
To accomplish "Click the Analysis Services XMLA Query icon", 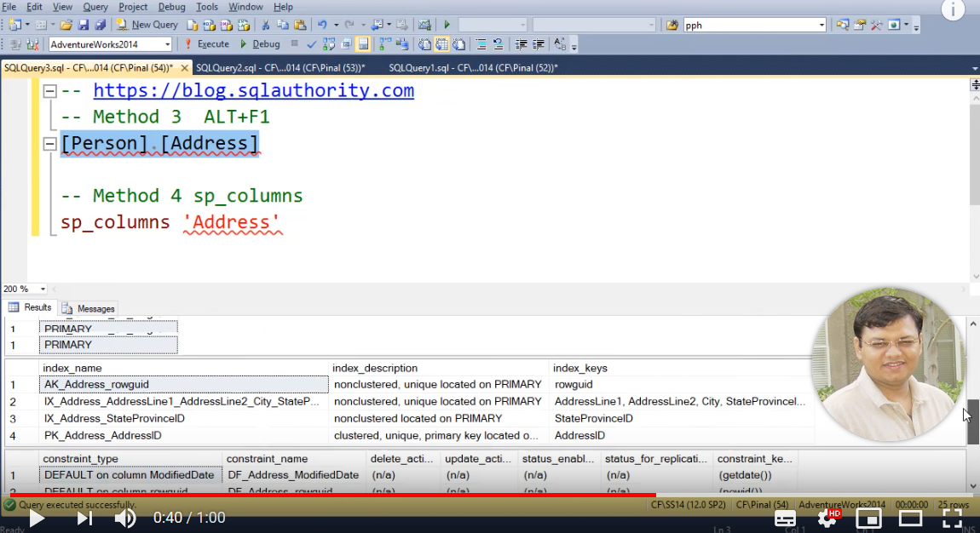I will pos(244,25).
